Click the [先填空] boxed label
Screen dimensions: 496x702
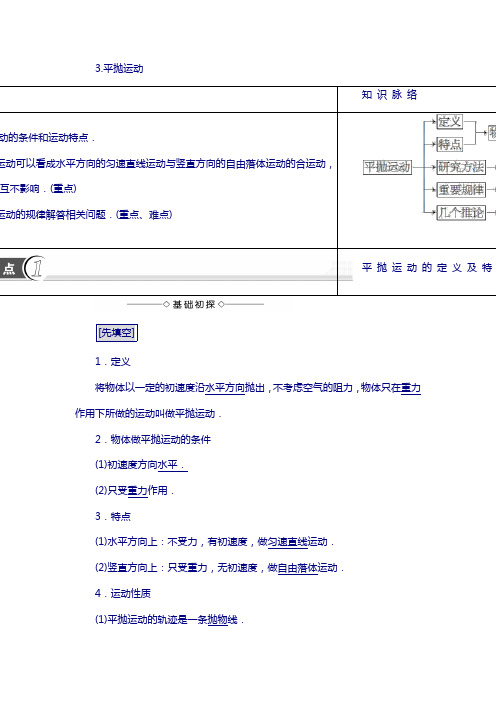point(116,333)
